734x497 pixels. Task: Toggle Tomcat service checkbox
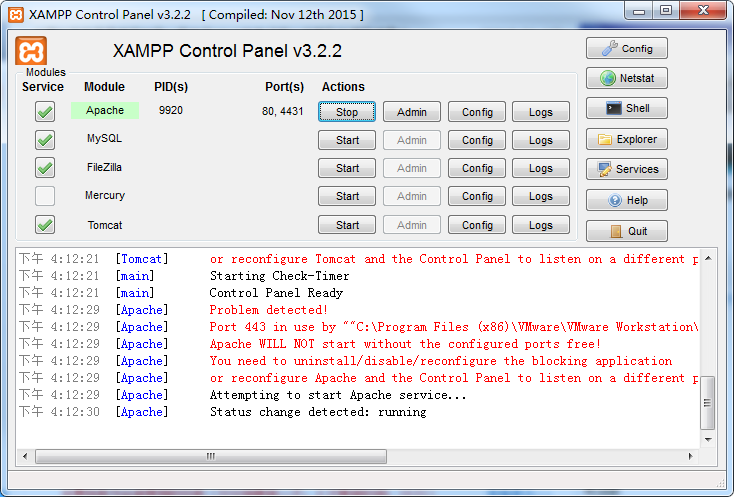click(x=45, y=224)
